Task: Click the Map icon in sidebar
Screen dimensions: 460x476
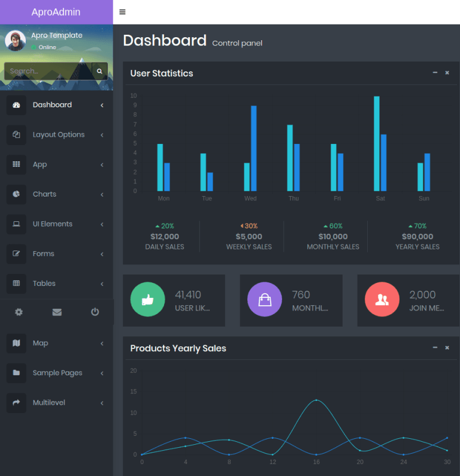Action: pos(16,344)
